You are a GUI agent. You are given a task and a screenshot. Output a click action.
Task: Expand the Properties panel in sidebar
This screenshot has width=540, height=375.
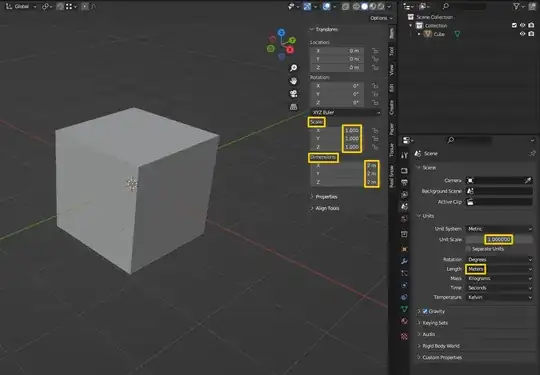click(x=324, y=197)
